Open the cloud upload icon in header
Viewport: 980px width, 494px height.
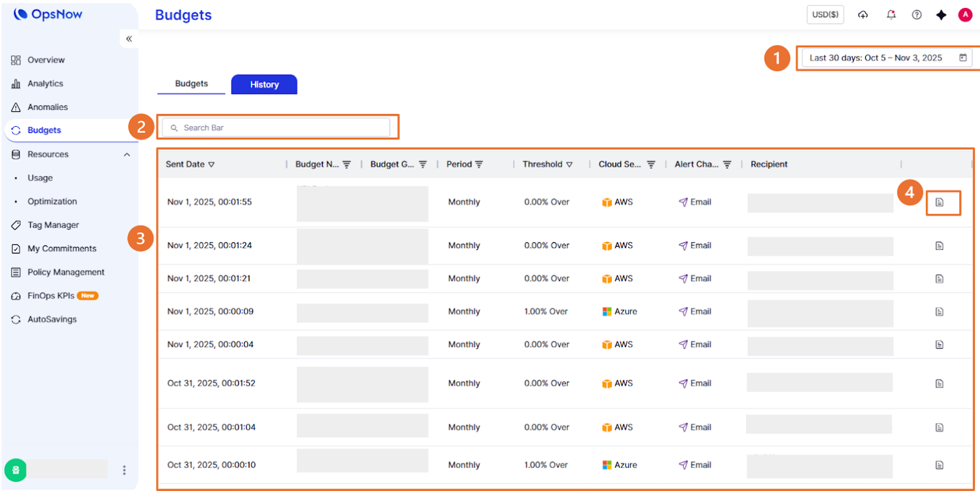click(862, 15)
